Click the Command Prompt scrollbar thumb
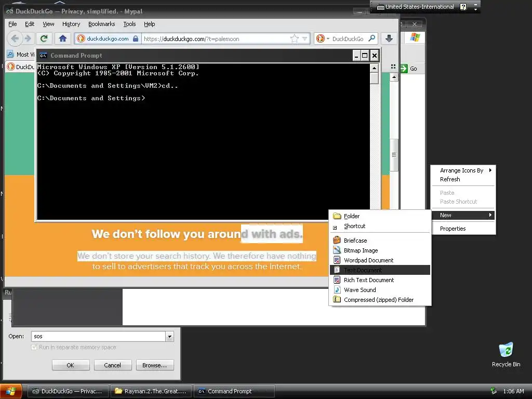Image resolution: width=532 pixels, height=399 pixels. [374, 78]
